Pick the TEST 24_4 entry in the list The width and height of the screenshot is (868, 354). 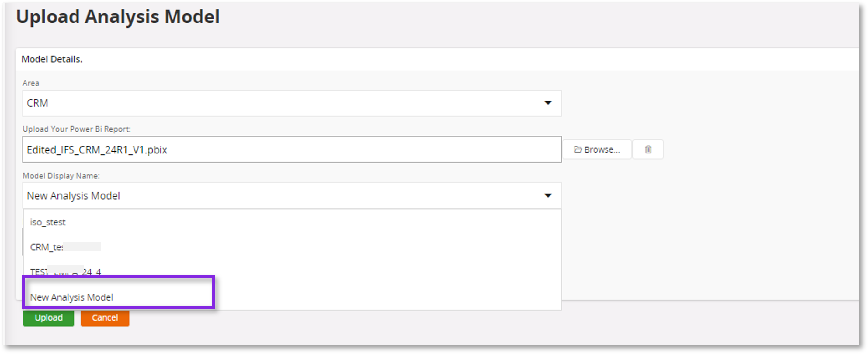pyautogui.click(x=66, y=271)
